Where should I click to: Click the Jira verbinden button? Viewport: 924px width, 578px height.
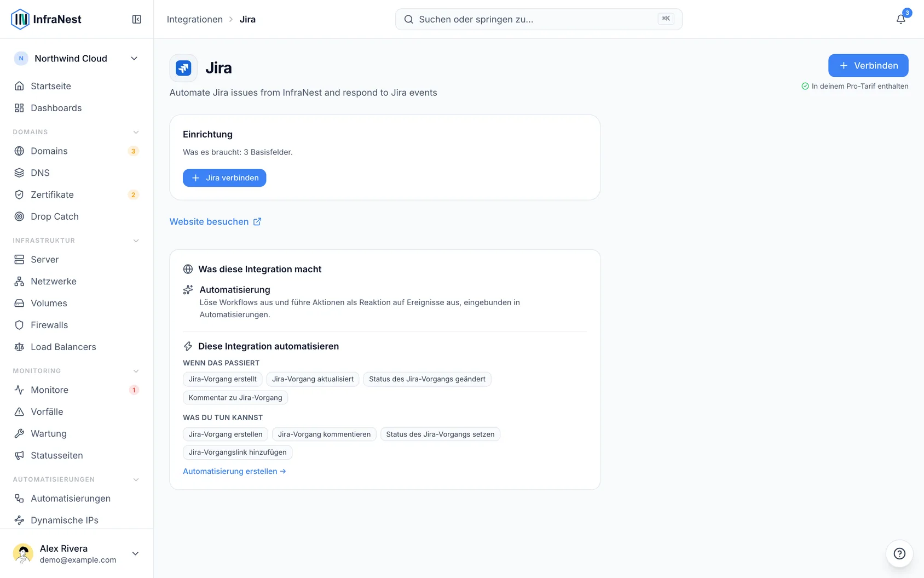[x=224, y=178]
